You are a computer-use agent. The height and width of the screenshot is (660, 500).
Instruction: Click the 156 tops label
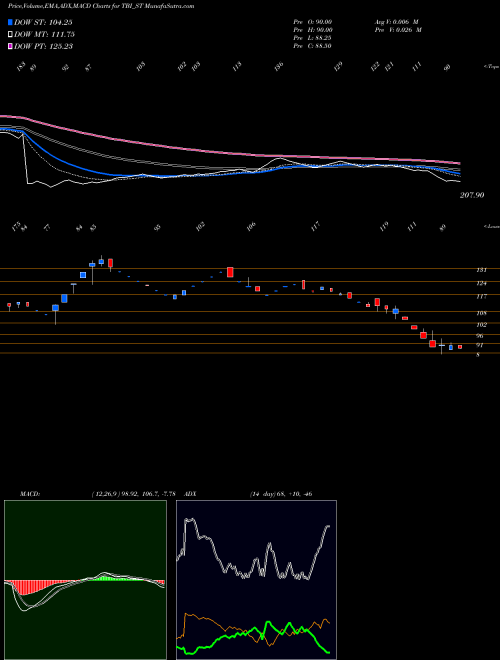click(279, 66)
